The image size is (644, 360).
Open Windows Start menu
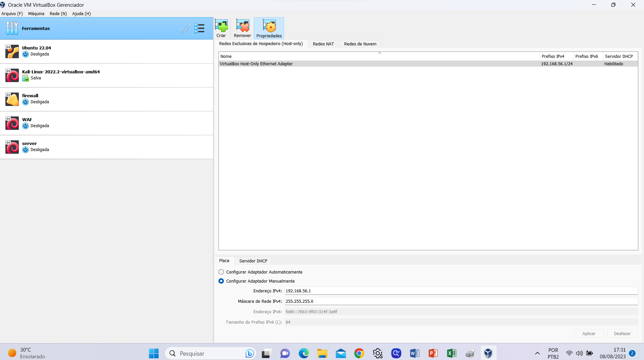[x=154, y=353]
